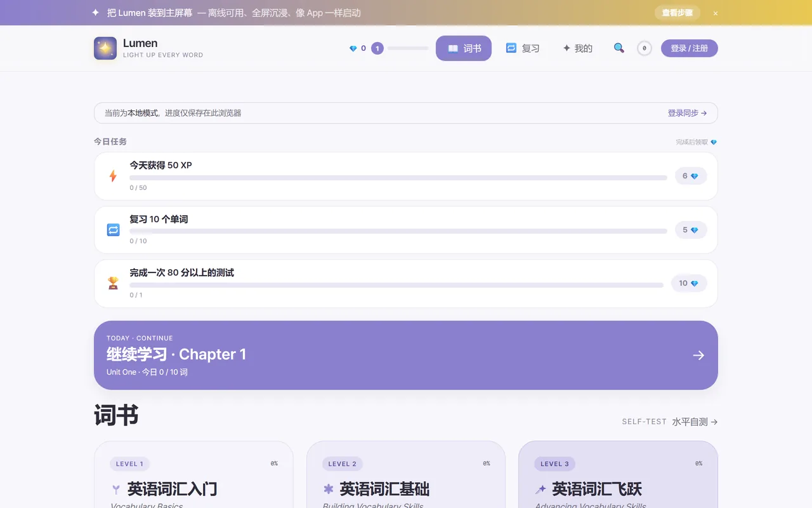Screen dimensions: 812x508
Task: Click the trophy icon for test task
Action: click(x=113, y=283)
